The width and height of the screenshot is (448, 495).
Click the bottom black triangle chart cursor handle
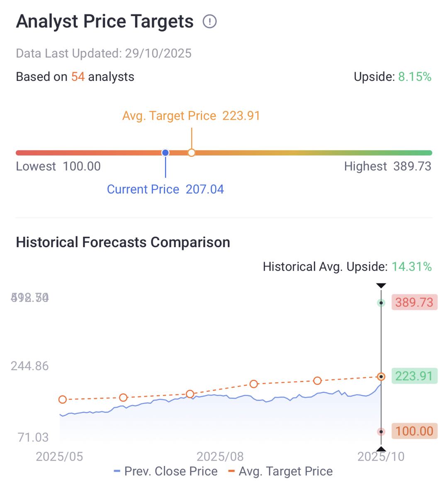(381, 449)
